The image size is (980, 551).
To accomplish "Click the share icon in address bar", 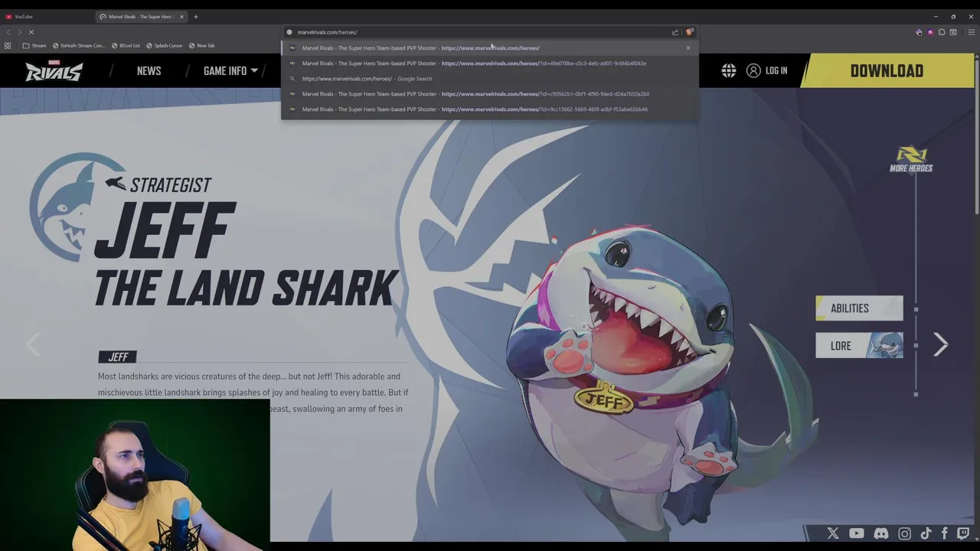I will point(675,32).
